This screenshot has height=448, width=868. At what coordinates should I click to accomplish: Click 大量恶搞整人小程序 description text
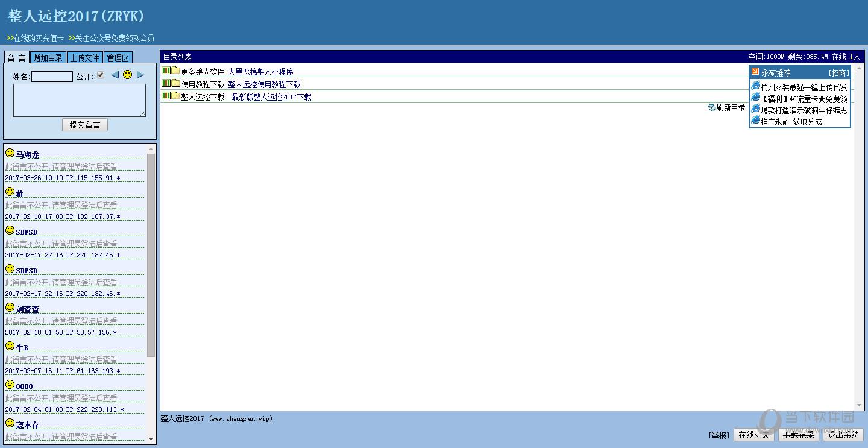(260, 72)
